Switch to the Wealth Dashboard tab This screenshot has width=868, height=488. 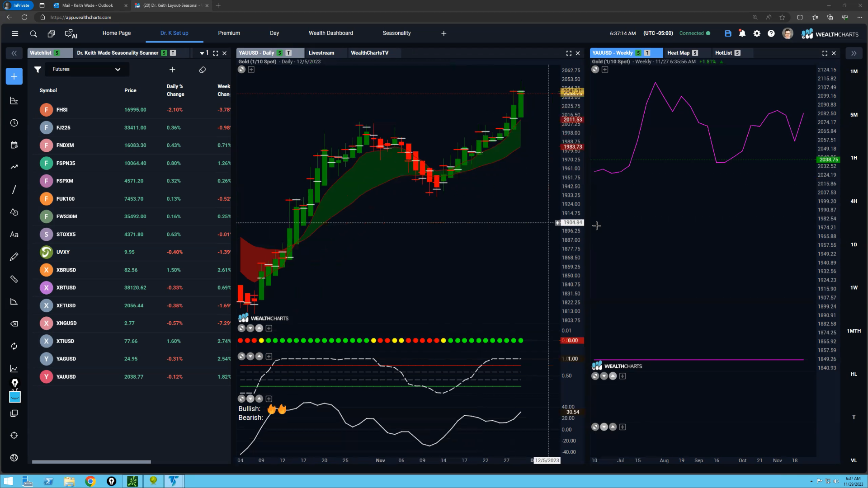(x=330, y=33)
